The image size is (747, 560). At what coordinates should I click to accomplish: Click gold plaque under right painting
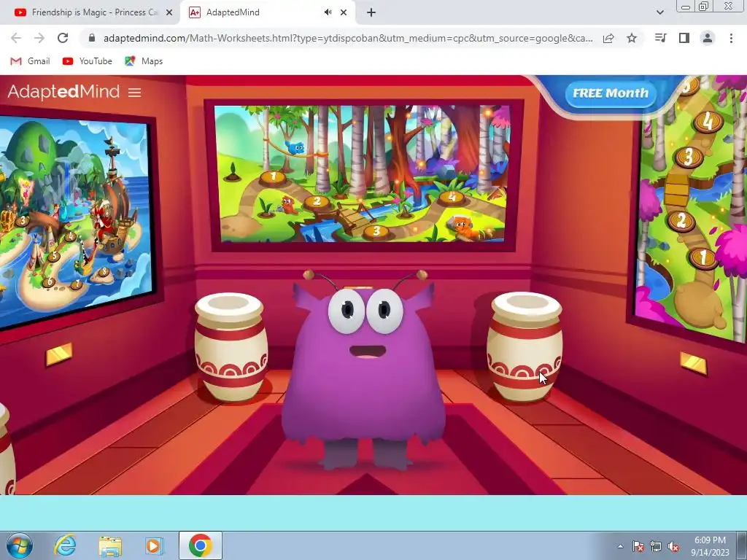[x=693, y=363]
